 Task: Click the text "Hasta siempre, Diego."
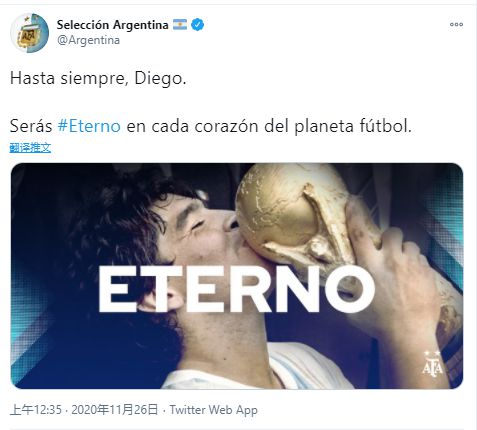pos(98,79)
